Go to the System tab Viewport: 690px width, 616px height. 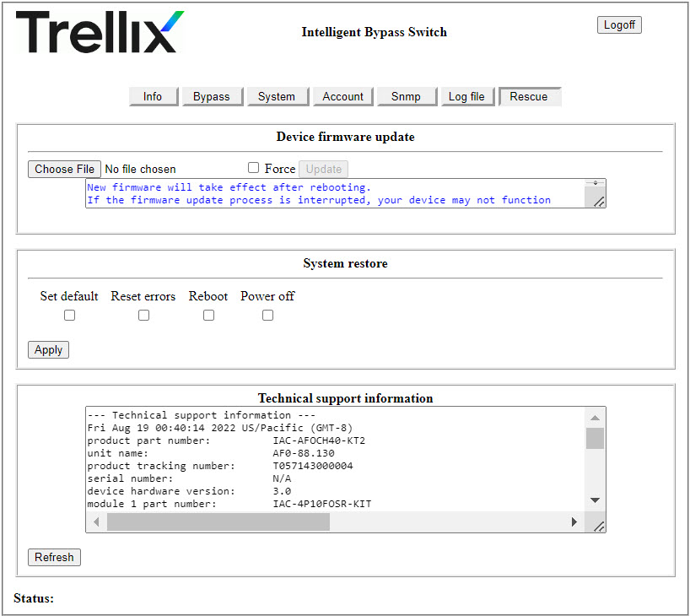277,96
